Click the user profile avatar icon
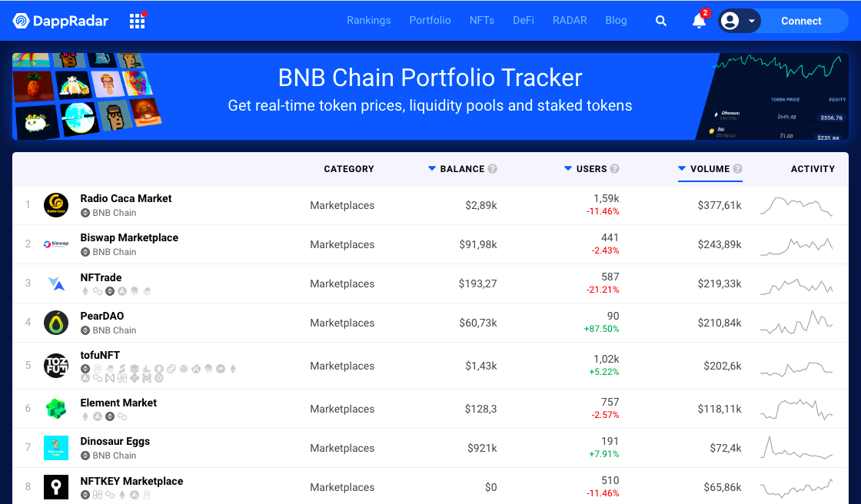Image resolution: width=861 pixels, height=504 pixels. coord(730,21)
